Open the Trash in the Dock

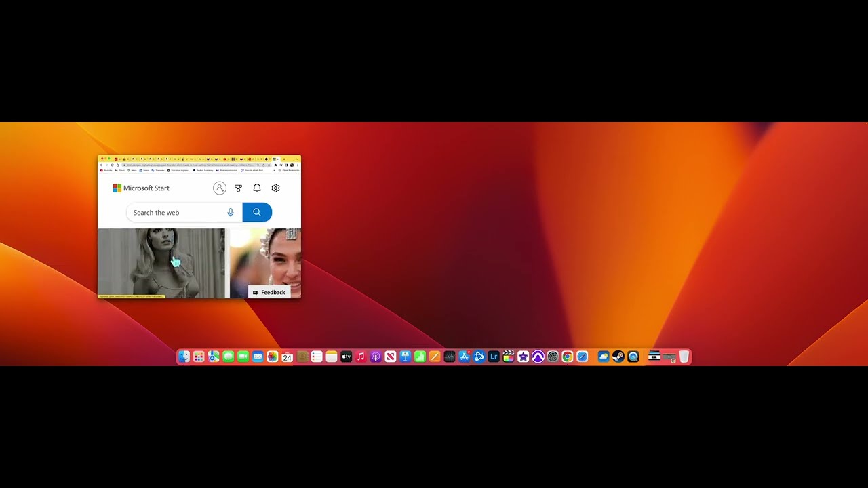684,357
